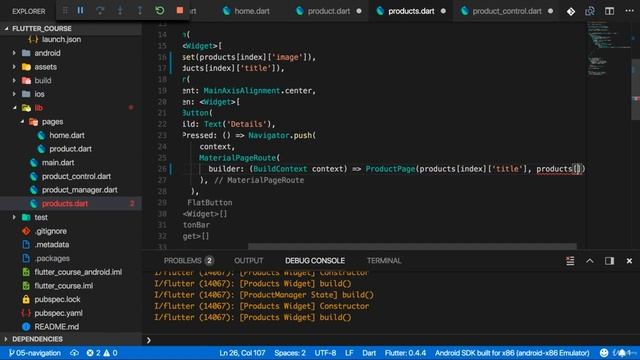This screenshot has width=640, height=360.
Task: Click the open changes icon in tab bar
Action: pyautogui.click(x=590, y=11)
